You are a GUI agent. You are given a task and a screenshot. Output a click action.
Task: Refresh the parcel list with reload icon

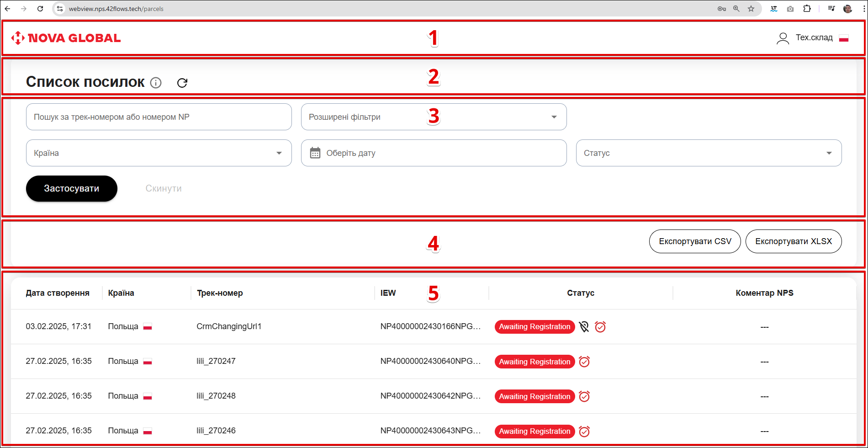pos(182,83)
